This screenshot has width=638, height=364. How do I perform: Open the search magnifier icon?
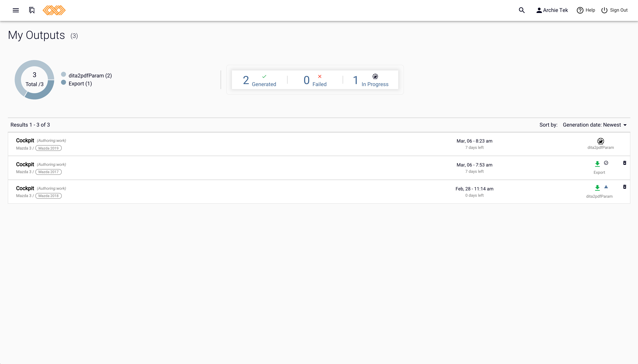coord(522,10)
